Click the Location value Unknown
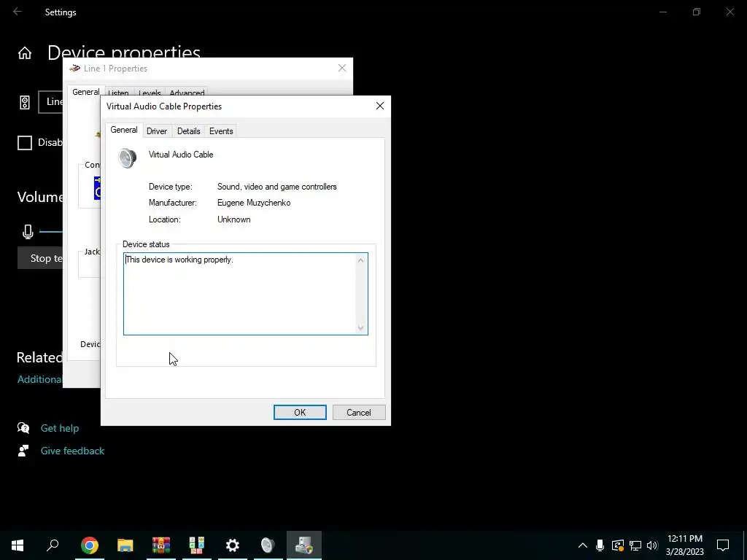747x560 pixels. pos(234,219)
